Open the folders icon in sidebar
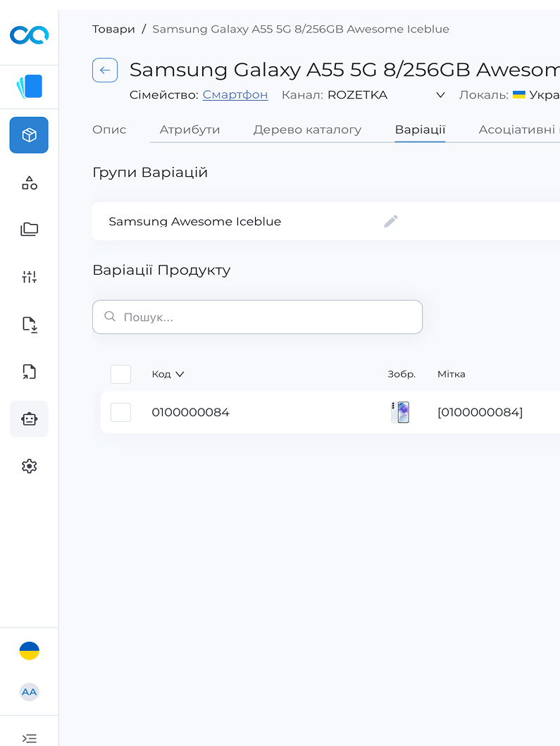This screenshot has height=746, width=560. point(29,230)
